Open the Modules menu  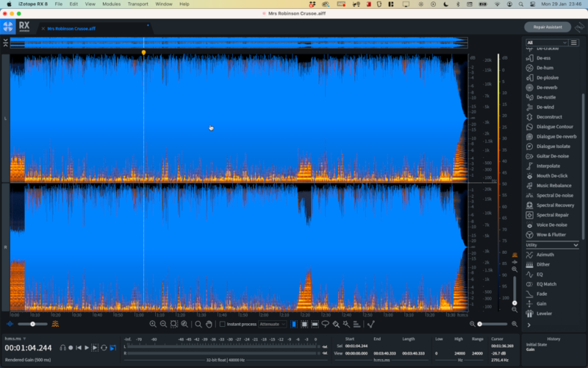click(111, 4)
